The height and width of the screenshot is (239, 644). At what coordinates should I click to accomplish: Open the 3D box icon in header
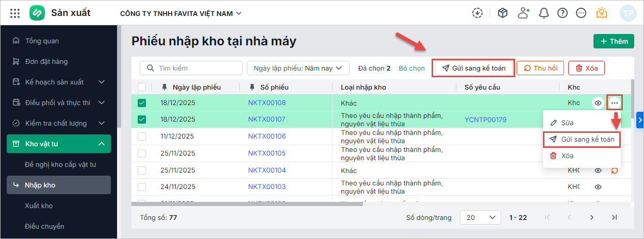[x=503, y=13]
